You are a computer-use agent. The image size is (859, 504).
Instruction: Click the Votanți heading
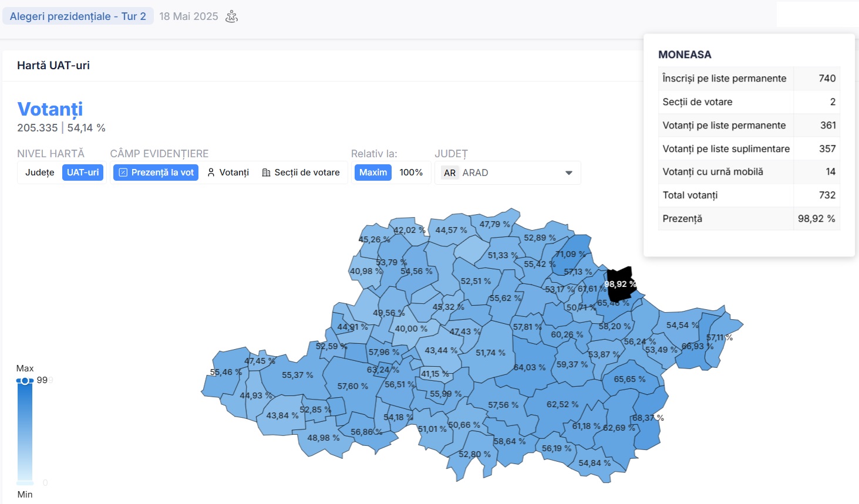pos(50,109)
